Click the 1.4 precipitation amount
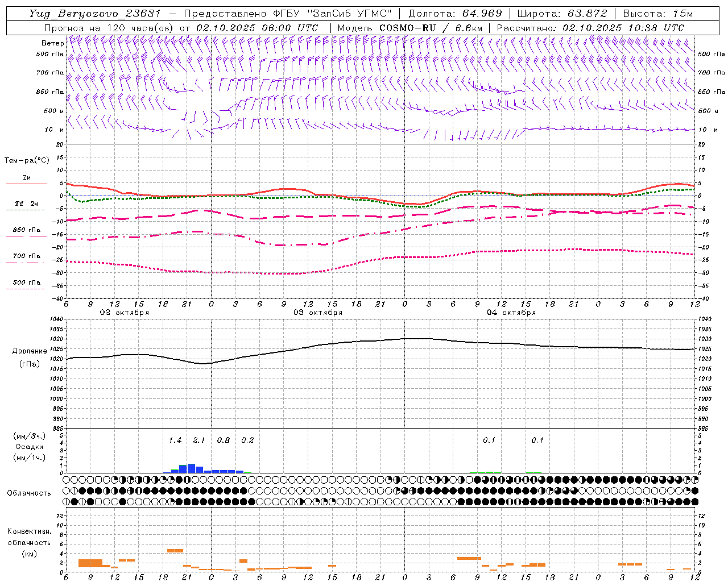 175,440
